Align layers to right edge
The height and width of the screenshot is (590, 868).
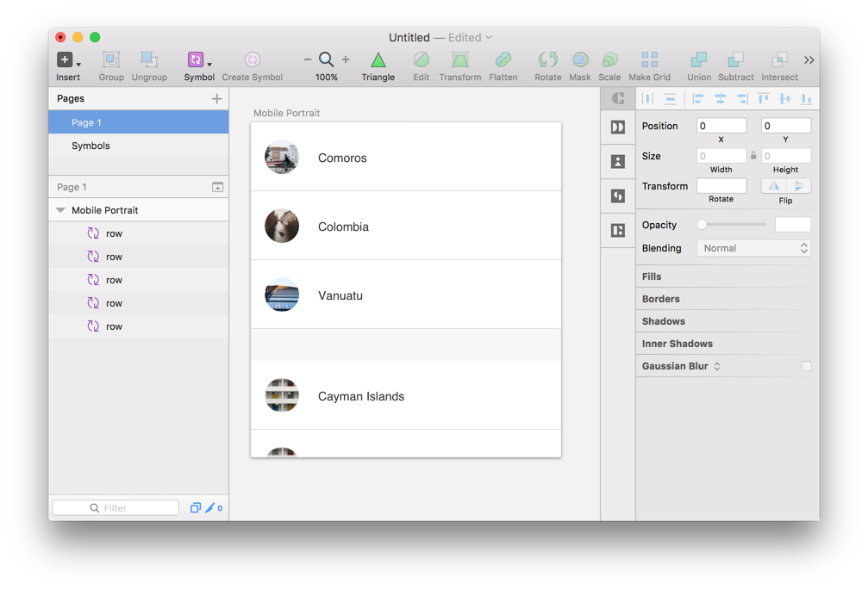click(x=742, y=98)
